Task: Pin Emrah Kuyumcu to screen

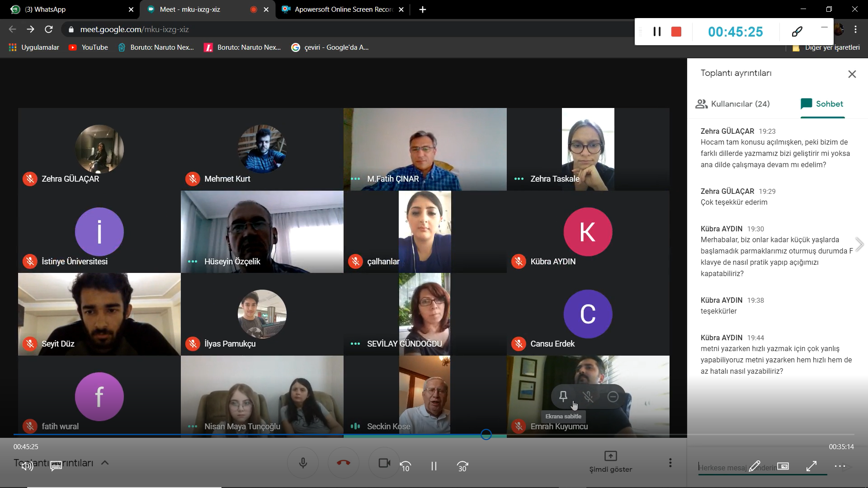Action: [x=563, y=396]
